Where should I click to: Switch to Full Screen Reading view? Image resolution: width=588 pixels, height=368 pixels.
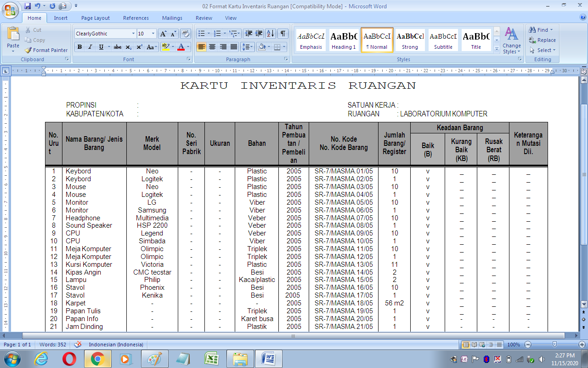[x=474, y=345]
